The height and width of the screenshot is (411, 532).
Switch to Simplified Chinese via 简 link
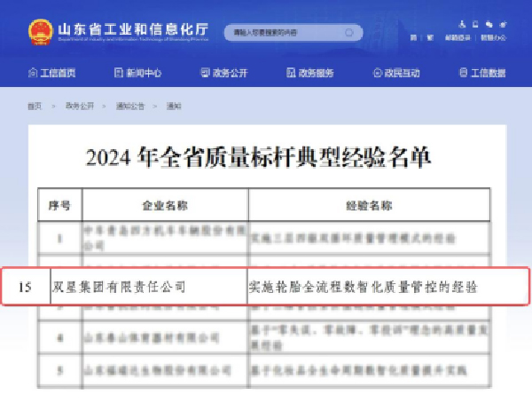[x=413, y=37]
